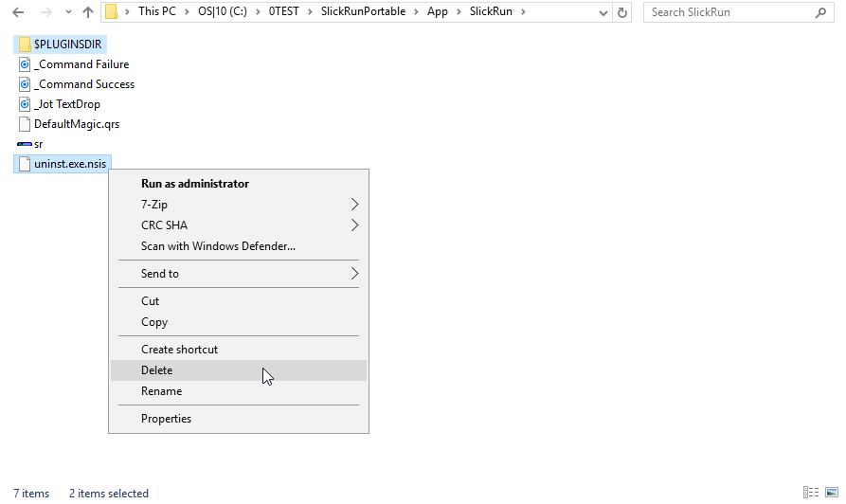
Task: Click Send to submenu arrow
Action: coord(354,274)
